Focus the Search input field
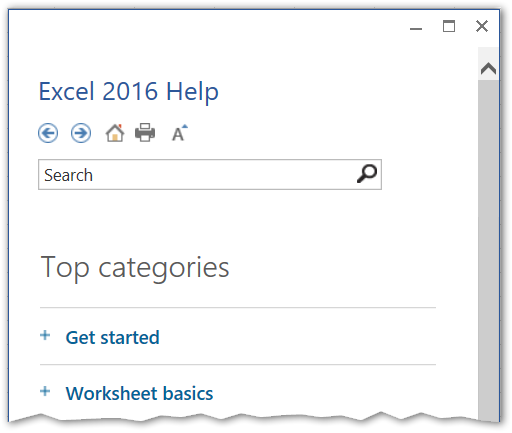The height and width of the screenshot is (433, 512). point(210,175)
